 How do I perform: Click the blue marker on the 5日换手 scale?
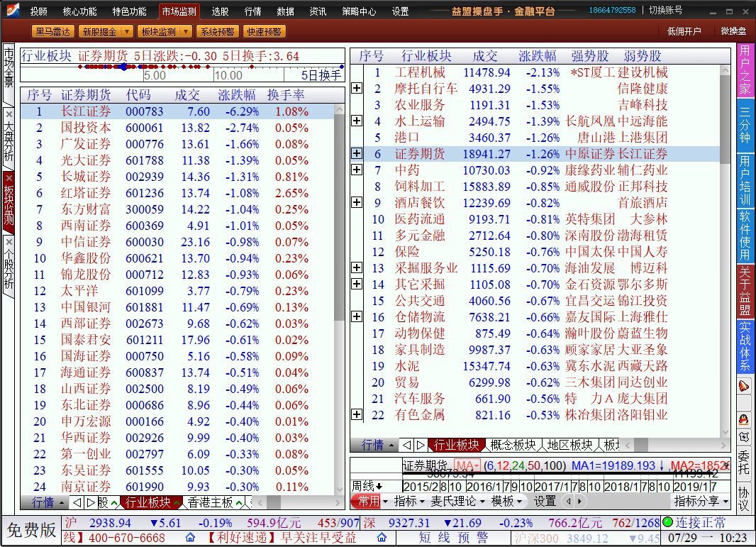[x=124, y=67]
